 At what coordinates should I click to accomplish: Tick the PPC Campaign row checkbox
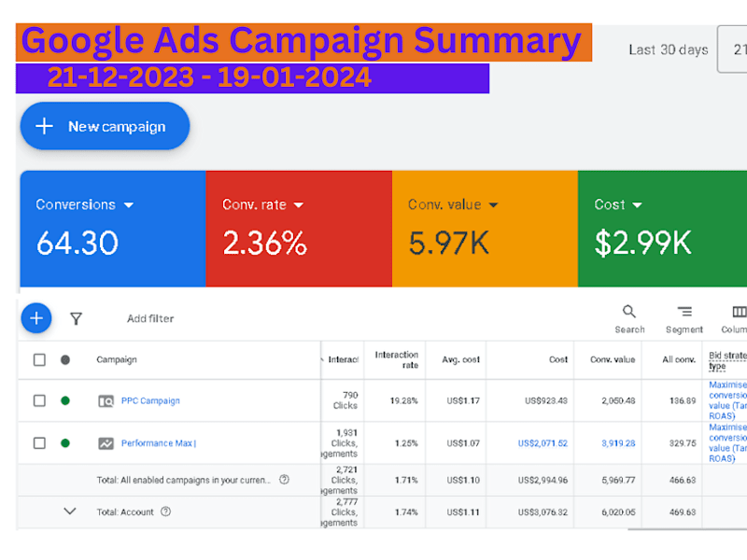pyautogui.click(x=39, y=400)
